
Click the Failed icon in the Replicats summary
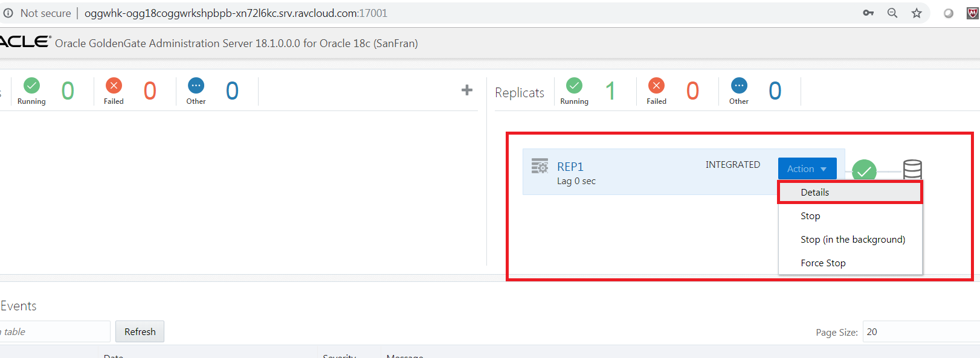click(656, 85)
